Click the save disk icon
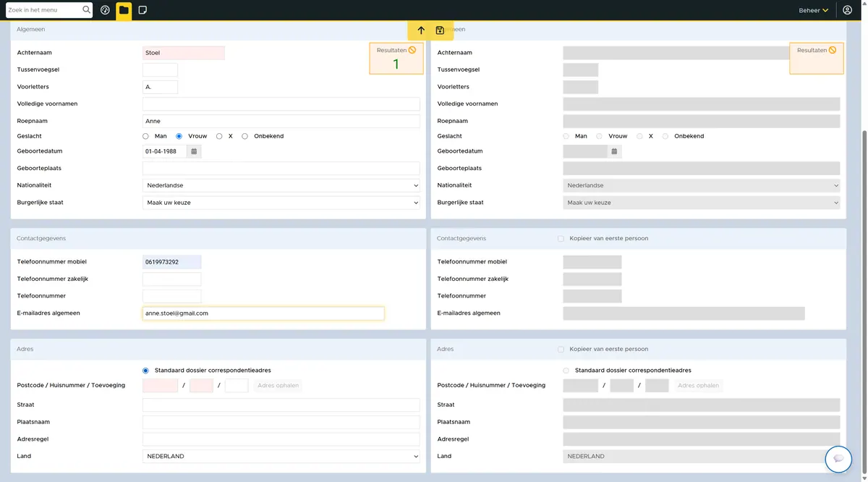This screenshot has height=482, width=868. [x=440, y=30]
